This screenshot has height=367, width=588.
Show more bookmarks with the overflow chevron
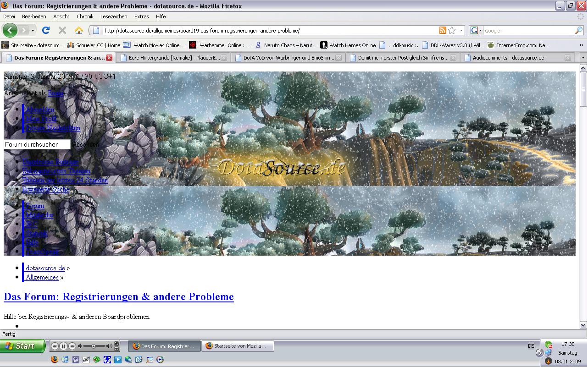(582, 45)
